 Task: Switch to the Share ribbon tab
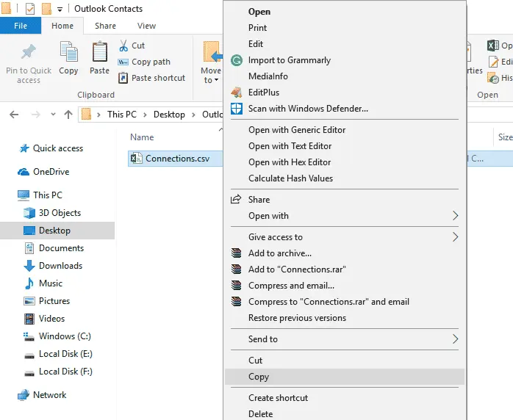(x=105, y=26)
